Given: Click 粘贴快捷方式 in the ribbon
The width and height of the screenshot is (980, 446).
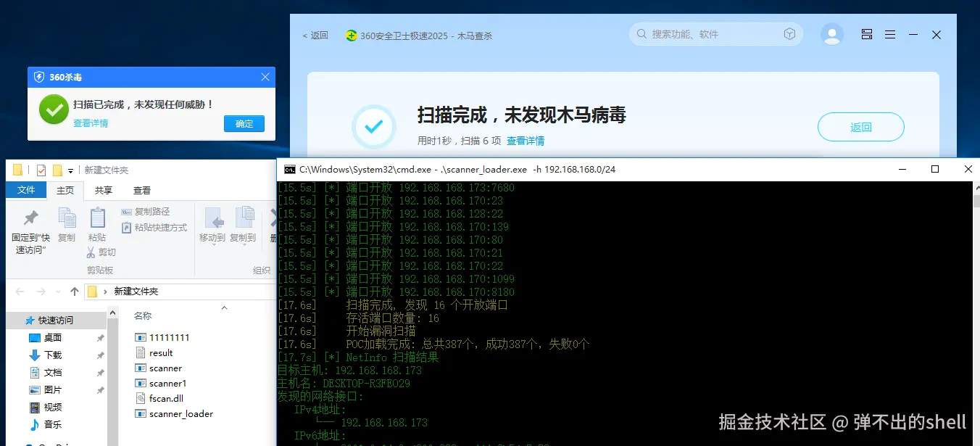Looking at the screenshot, I should point(154,228).
